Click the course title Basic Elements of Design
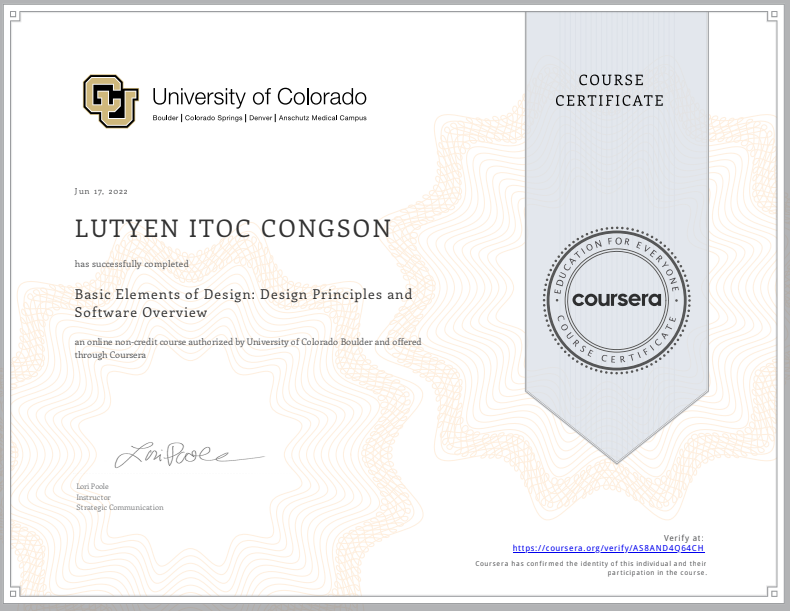This screenshot has width=790, height=611. click(243, 303)
